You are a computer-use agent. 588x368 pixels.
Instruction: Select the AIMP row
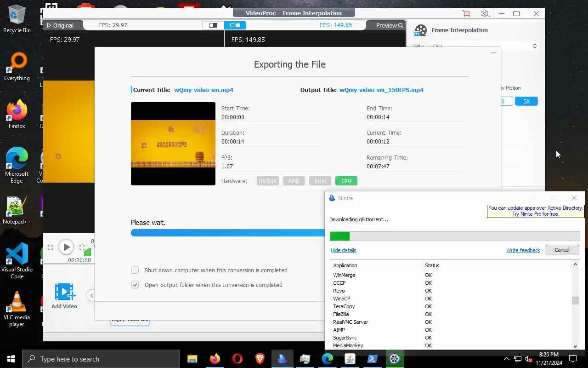tap(451, 330)
